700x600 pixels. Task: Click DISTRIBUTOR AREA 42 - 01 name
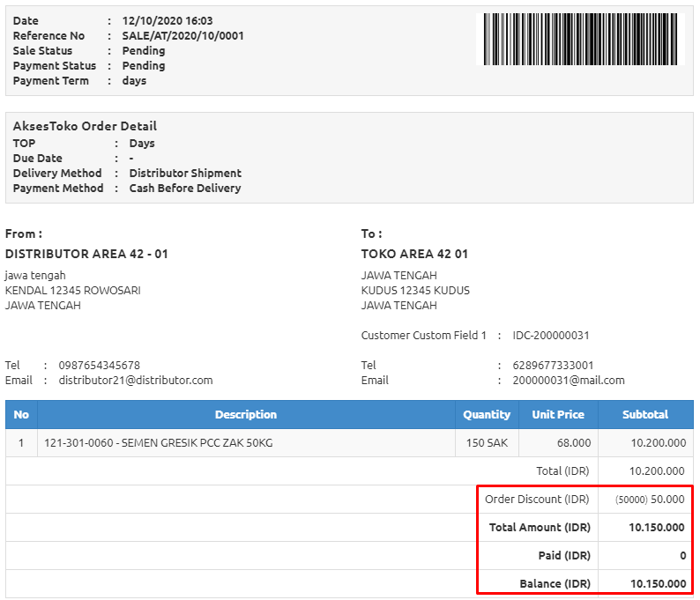(86, 254)
